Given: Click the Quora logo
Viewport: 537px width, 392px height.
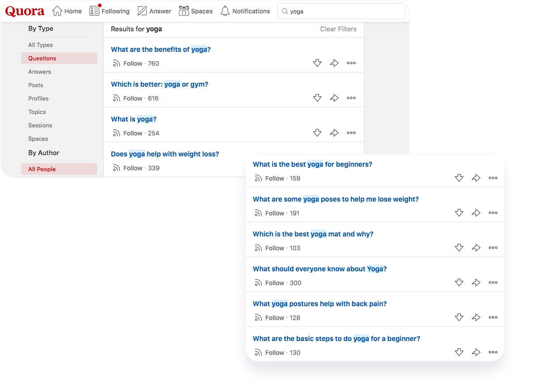Looking at the screenshot, I should (x=25, y=11).
